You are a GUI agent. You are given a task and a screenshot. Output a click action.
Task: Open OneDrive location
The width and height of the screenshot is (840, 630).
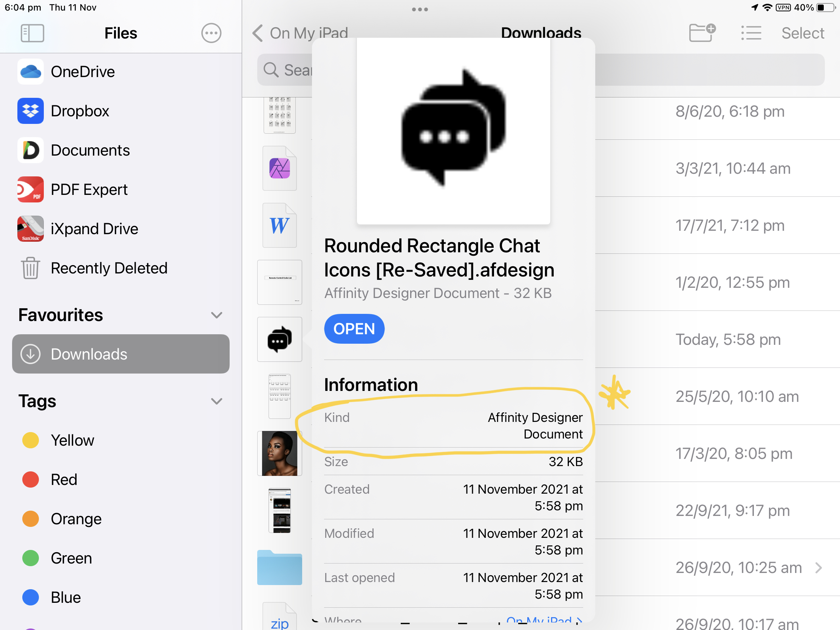[121, 72]
